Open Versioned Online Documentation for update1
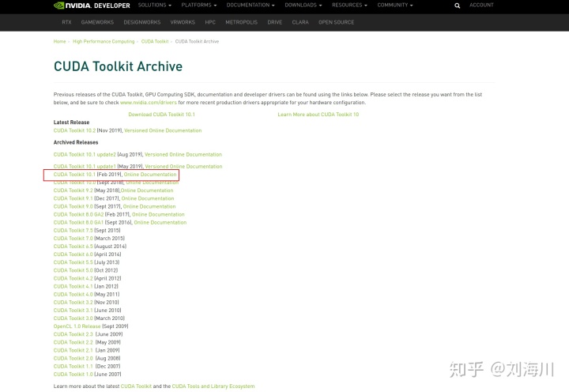Image resolution: width=569 pixels, height=392 pixels. point(183,166)
